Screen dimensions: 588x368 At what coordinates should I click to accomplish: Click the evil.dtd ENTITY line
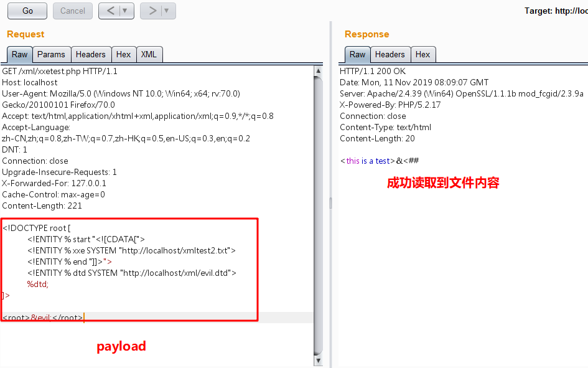132,273
